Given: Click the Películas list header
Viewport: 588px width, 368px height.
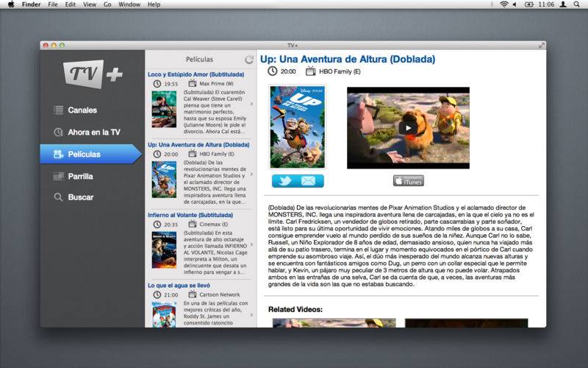Looking at the screenshot, I should coord(199,60).
